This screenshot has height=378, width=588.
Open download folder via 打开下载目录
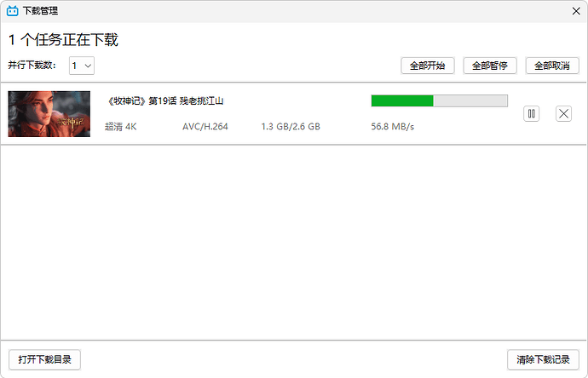44,359
